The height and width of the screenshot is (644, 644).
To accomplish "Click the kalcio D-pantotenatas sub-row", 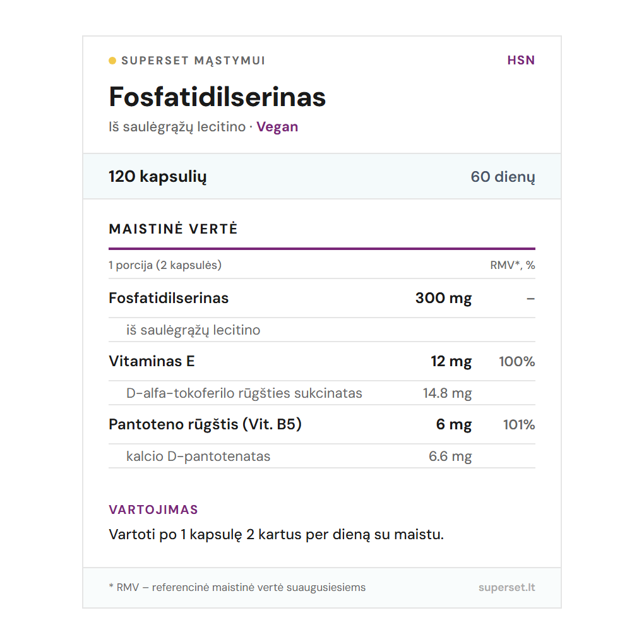I will [x=198, y=456].
